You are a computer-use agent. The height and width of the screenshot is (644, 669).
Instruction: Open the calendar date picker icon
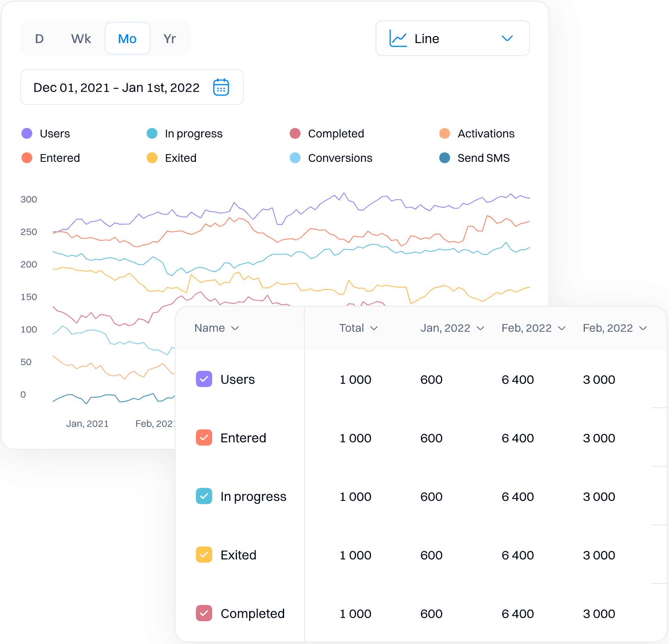pyautogui.click(x=221, y=87)
